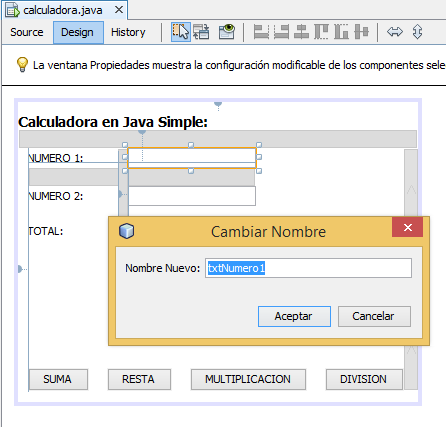
Task: Open the History view tab
Action: 128,32
